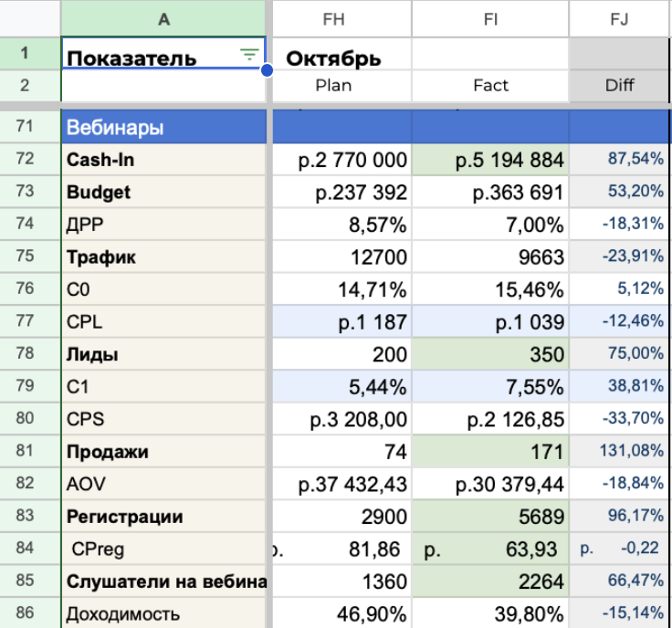Select the Cash-In label cell
The height and width of the screenshot is (628, 672).
coord(163,160)
